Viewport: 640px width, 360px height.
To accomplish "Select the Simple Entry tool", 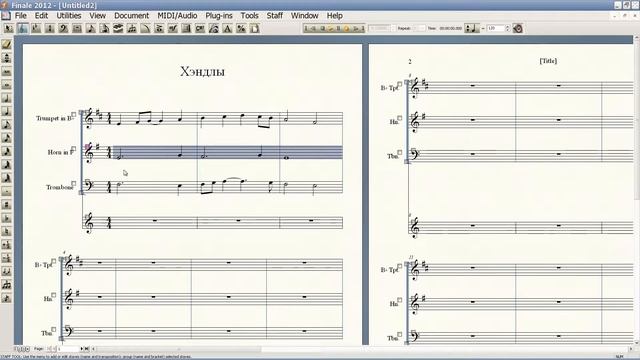I will [x=91, y=29].
